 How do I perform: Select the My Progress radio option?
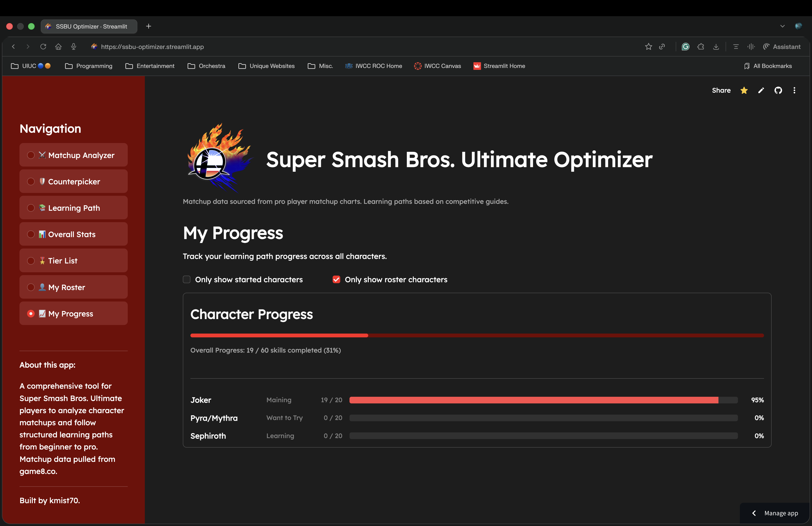click(73, 313)
